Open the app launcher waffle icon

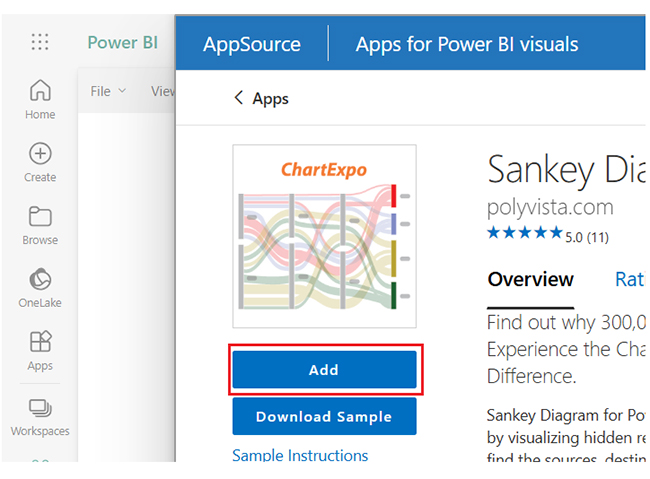pos(40,42)
